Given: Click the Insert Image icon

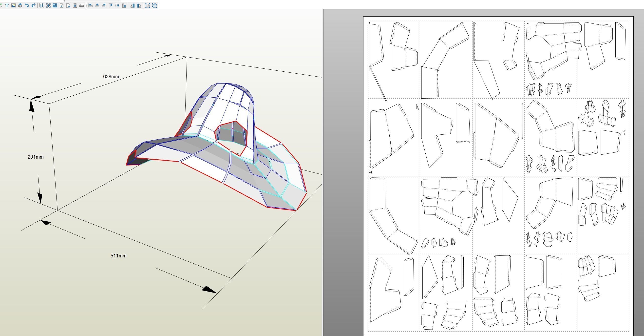Looking at the screenshot, I should [x=14, y=5].
